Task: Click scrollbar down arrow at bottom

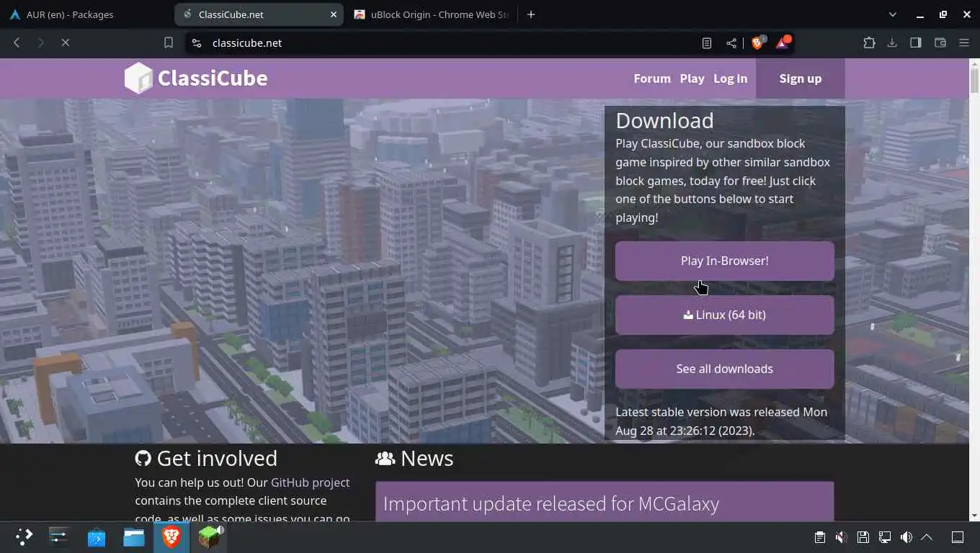Action: point(974,516)
